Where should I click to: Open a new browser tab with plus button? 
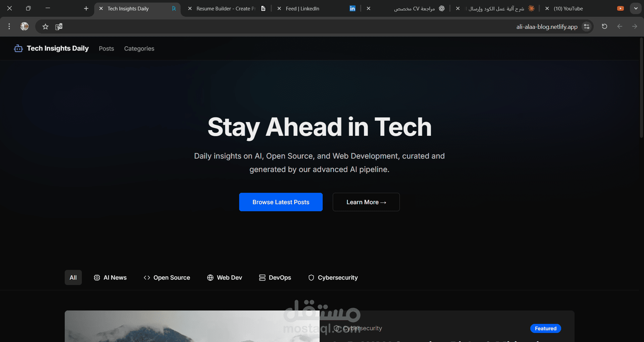coord(86,9)
